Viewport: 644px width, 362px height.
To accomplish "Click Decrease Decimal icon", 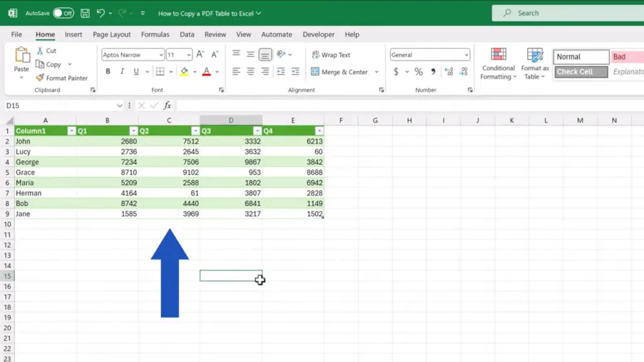I will (464, 72).
